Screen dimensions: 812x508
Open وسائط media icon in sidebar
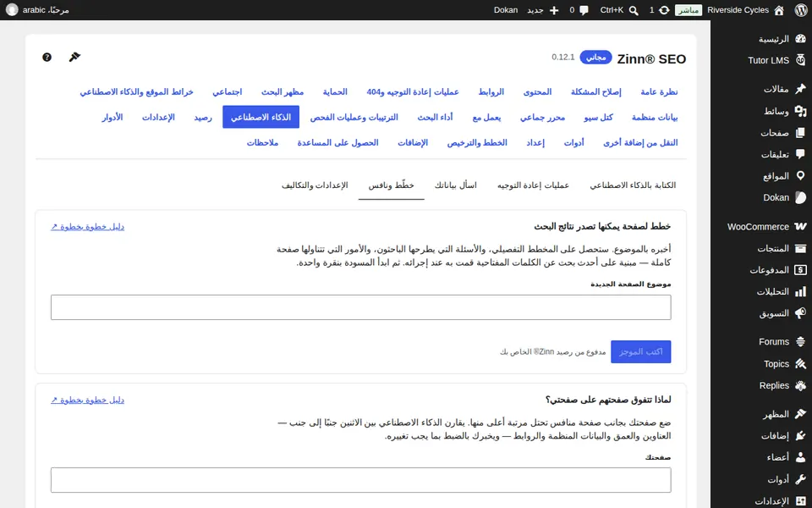801,111
